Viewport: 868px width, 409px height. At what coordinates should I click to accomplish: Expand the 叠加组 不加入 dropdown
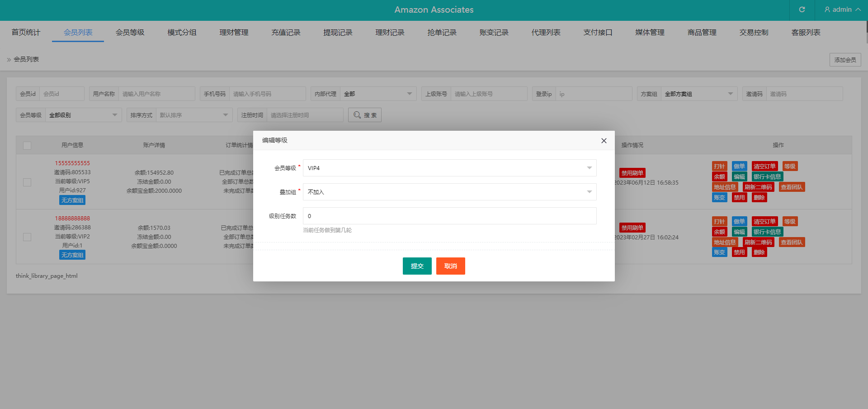(x=449, y=192)
